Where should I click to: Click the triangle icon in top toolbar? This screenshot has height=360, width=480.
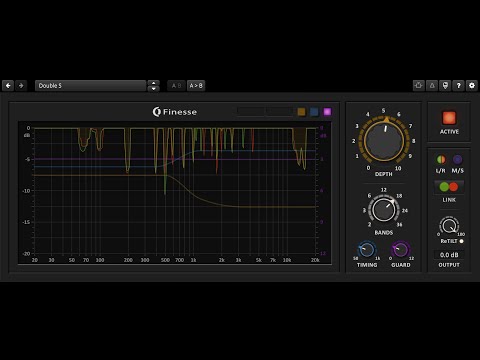point(432,86)
